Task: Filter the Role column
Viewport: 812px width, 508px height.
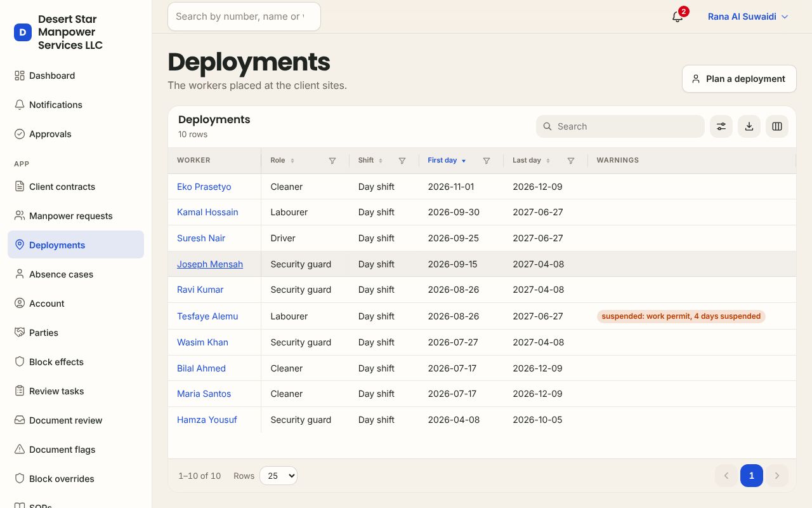Action: (332, 161)
